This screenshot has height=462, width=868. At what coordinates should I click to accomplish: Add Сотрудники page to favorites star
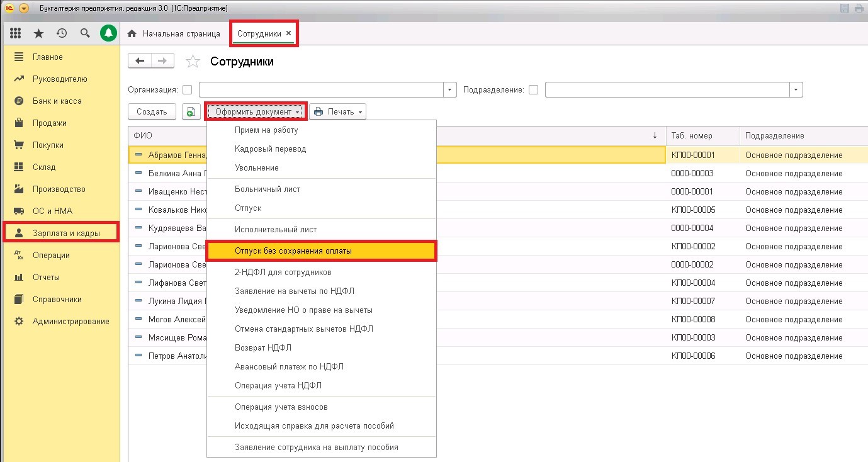point(193,62)
